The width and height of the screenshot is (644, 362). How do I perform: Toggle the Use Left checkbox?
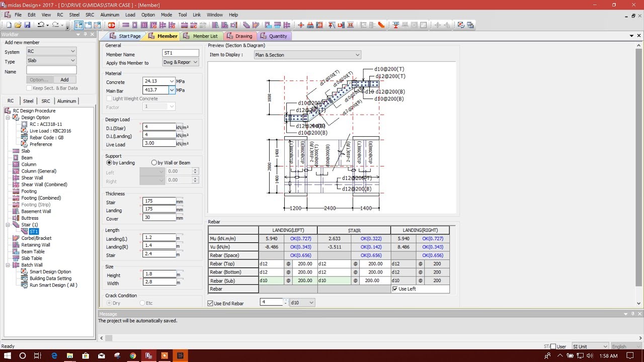coord(395,289)
